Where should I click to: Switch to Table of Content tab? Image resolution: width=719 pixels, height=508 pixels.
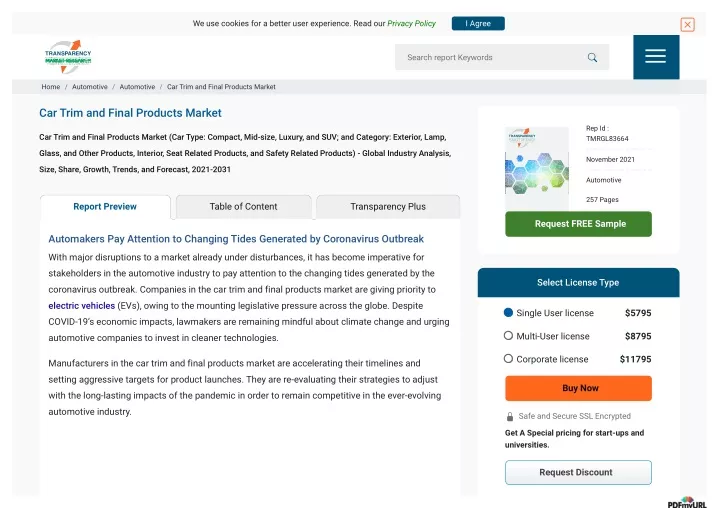(243, 207)
